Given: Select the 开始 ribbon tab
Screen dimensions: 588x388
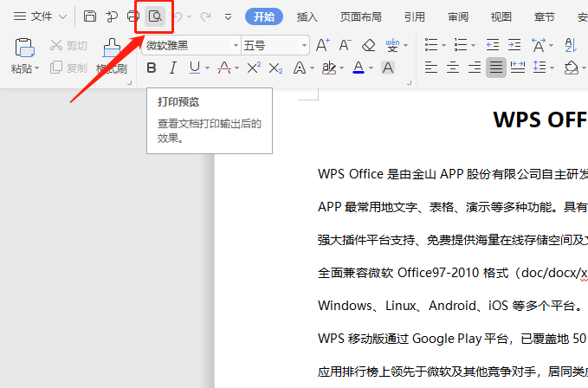Looking at the screenshot, I should point(264,16).
